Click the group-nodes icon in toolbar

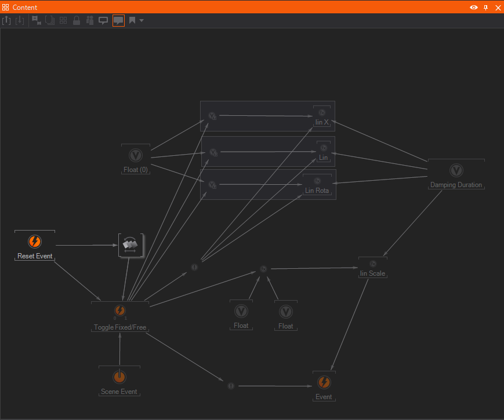point(36,20)
